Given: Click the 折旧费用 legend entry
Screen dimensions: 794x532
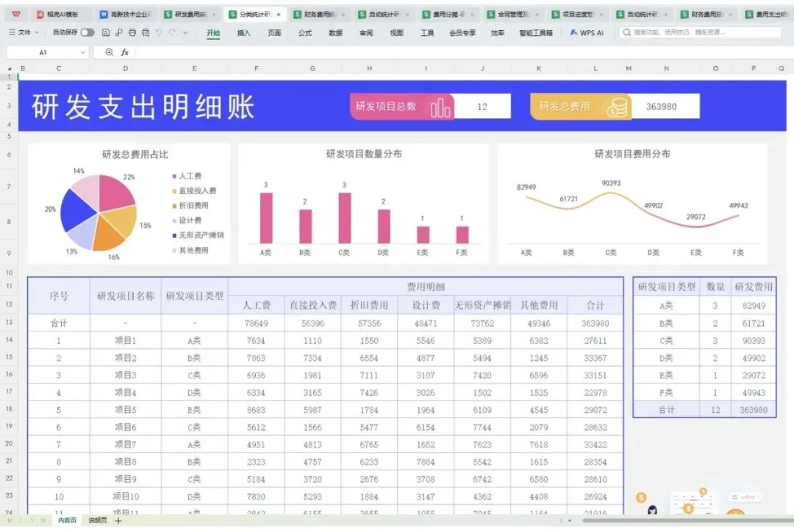Looking at the screenshot, I should pyautogui.click(x=190, y=206).
